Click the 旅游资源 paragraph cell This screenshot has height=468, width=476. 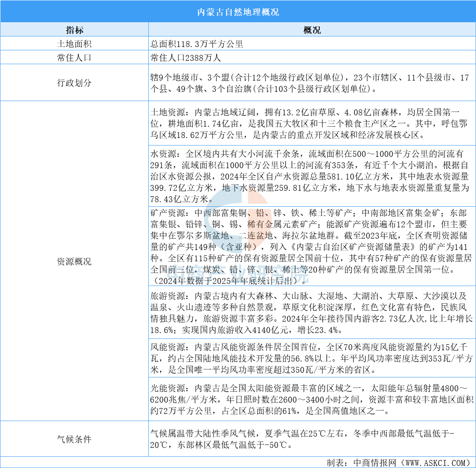coord(312,313)
